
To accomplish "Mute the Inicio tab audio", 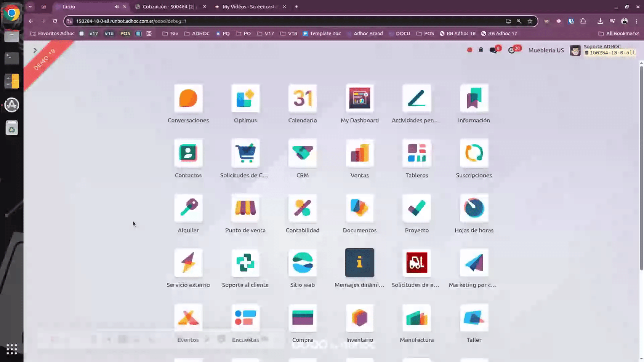I will tap(117, 7).
